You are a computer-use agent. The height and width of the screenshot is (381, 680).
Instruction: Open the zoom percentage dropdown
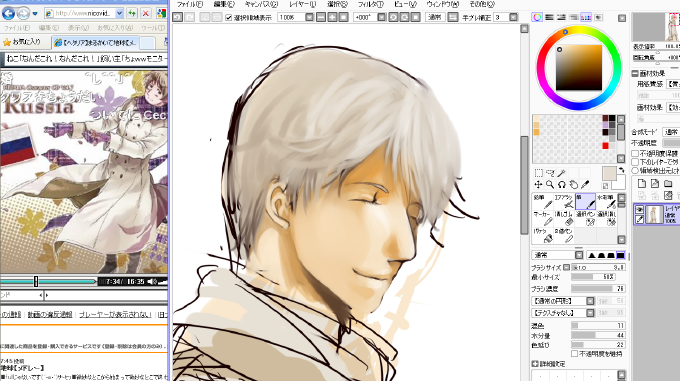pyautogui.click(x=309, y=17)
